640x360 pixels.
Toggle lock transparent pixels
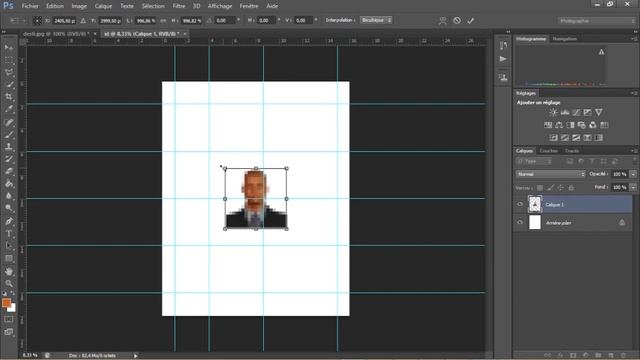pyautogui.click(x=540, y=188)
